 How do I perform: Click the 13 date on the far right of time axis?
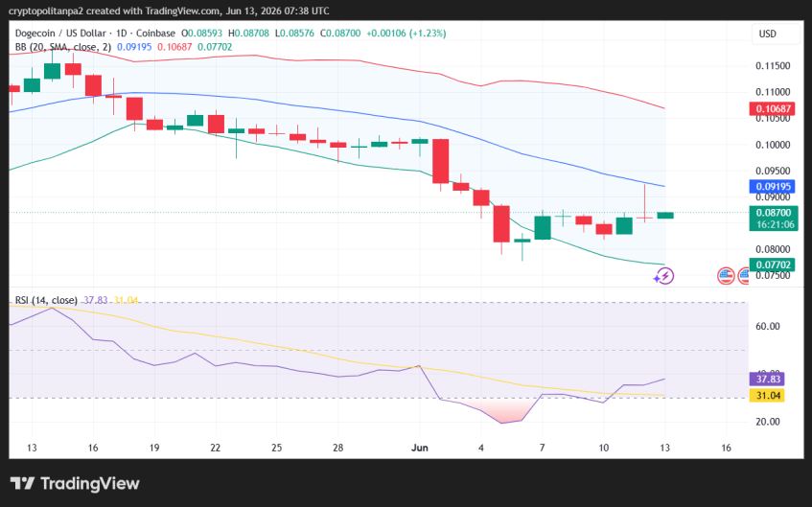pos(664,448)
